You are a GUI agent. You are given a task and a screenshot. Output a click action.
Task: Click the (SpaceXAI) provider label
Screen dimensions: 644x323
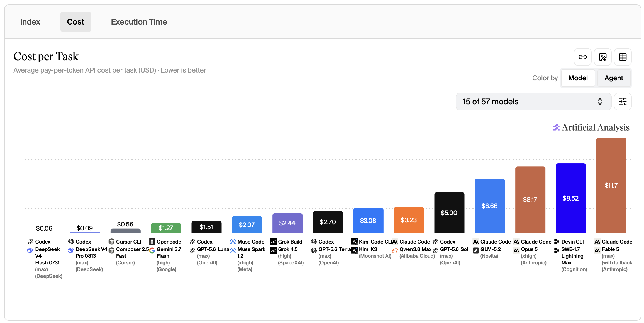[x=291, y=263]
